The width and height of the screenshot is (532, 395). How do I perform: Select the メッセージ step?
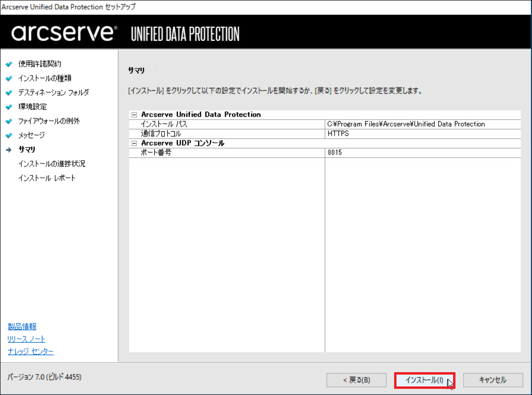31,135
